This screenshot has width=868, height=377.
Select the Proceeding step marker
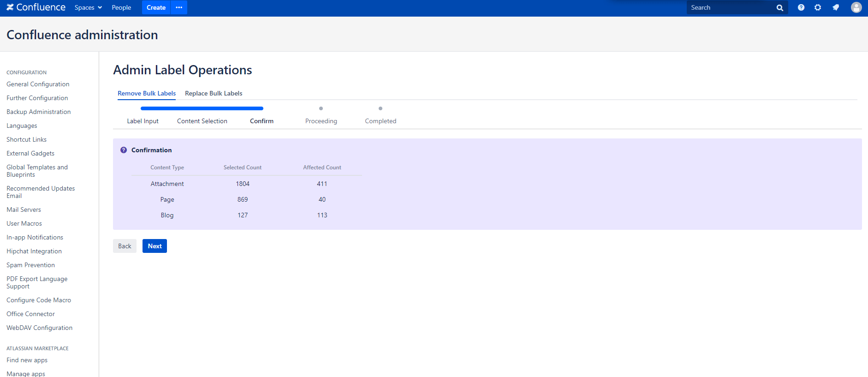click(321, 108)
